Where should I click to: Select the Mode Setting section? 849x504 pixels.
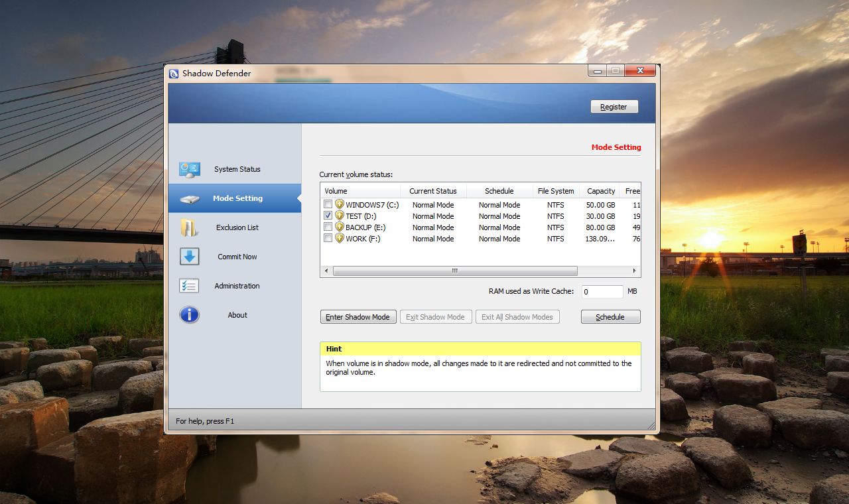pos(235,198)
